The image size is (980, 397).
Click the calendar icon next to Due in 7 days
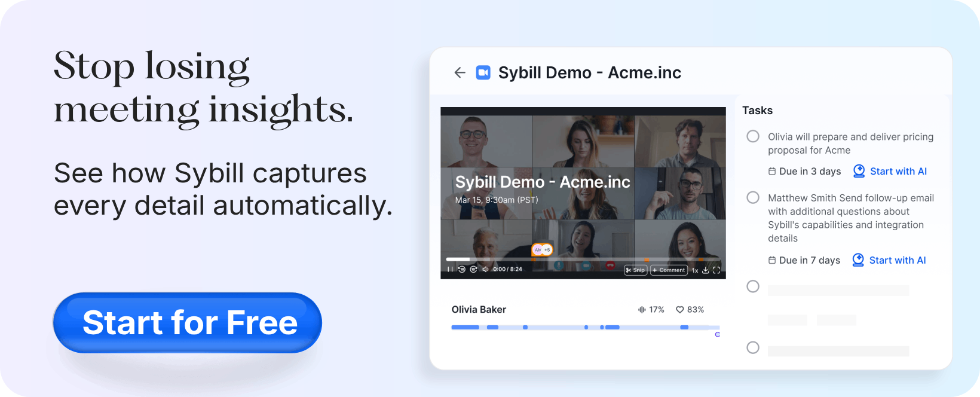click(x=772, y=260)
